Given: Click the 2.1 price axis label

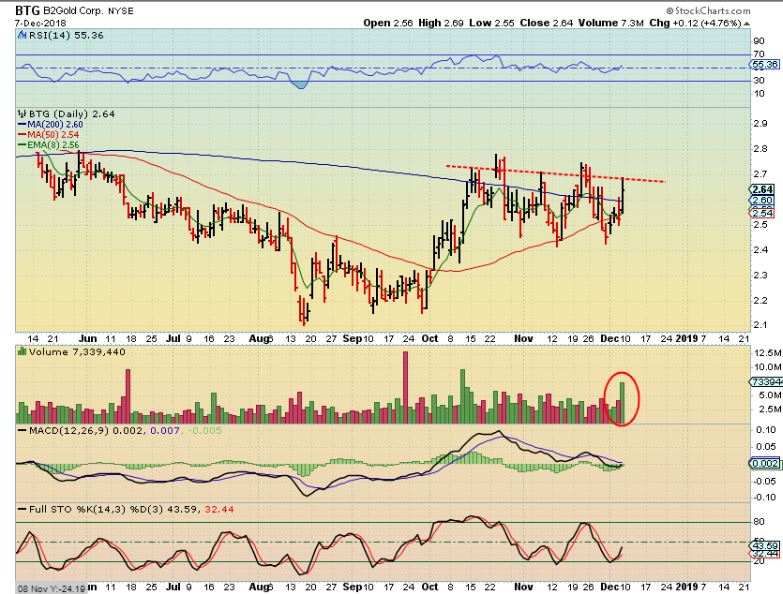Looking at the screenshot, I should (760, 325).
